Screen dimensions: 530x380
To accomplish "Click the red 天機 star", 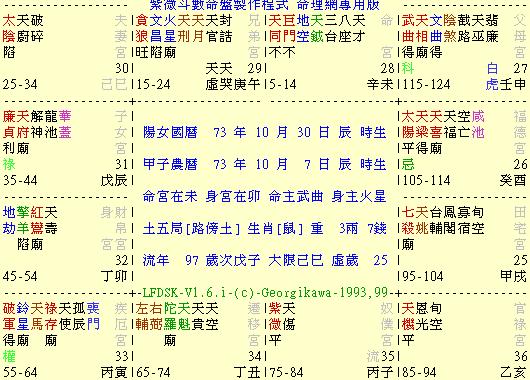I will click(x=408, y=316).
